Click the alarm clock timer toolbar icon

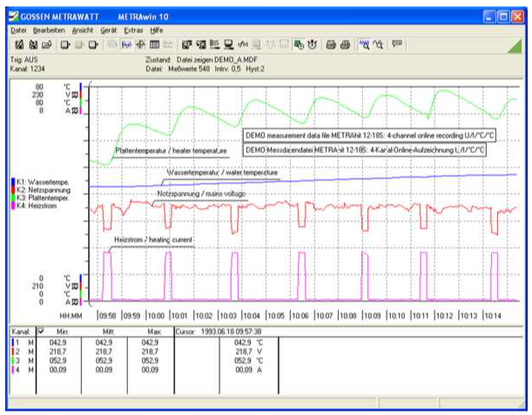pyautogui.click(x=312, y=44)
